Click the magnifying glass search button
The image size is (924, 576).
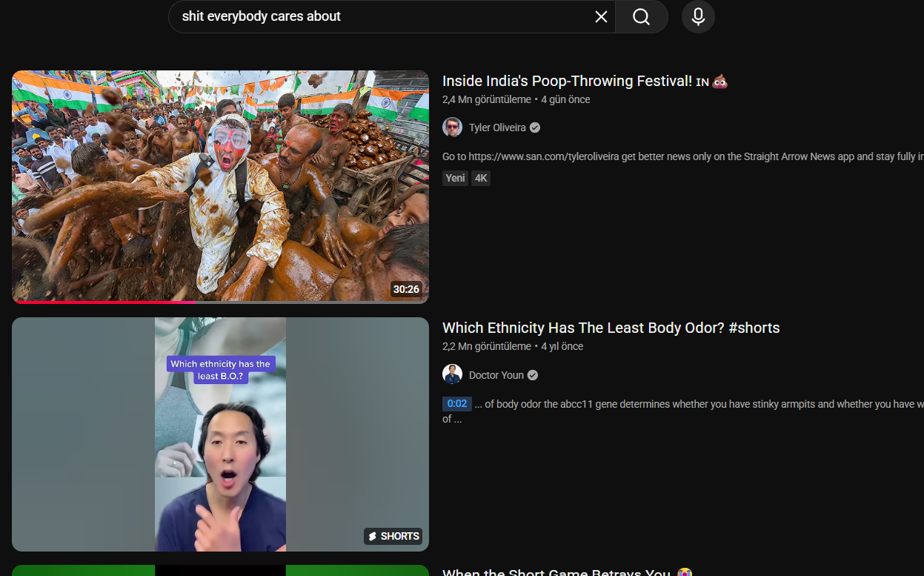[x=641, y=17]
